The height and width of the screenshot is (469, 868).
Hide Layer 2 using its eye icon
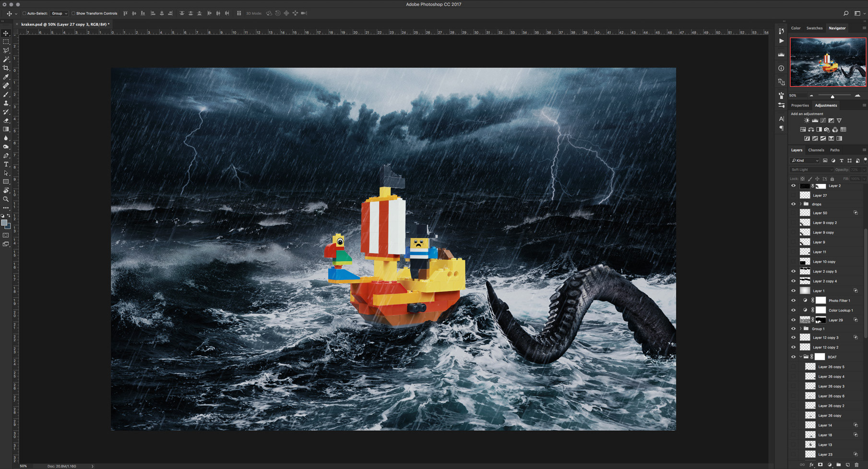click(x=793, y=186)
